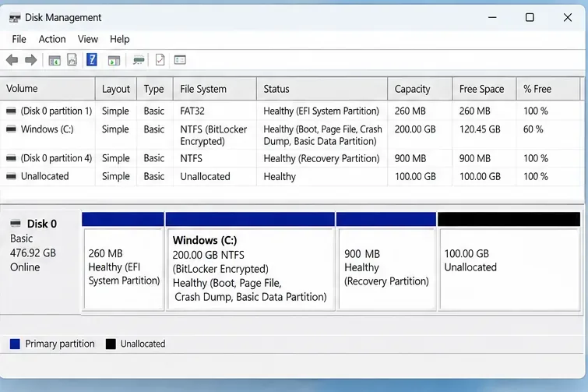588x392 pixels.
Task: Open Help via the blue question mark icon
Action: click(x=92, y=59)
